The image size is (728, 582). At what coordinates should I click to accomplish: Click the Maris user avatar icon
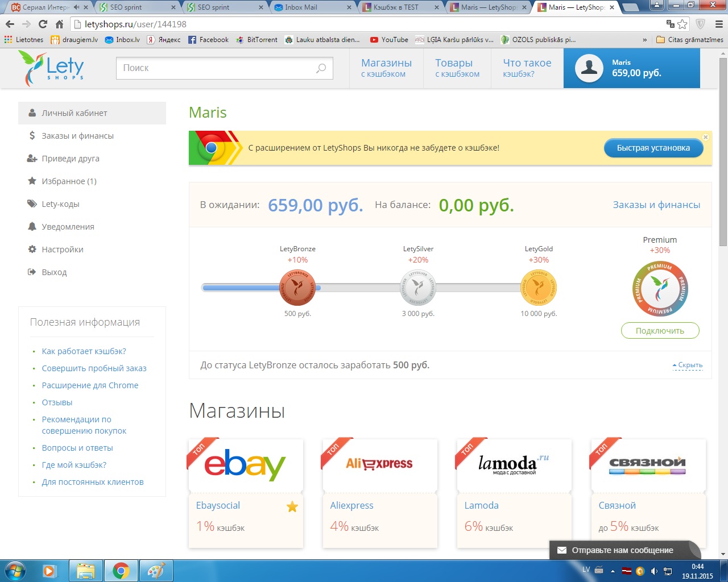589,68
